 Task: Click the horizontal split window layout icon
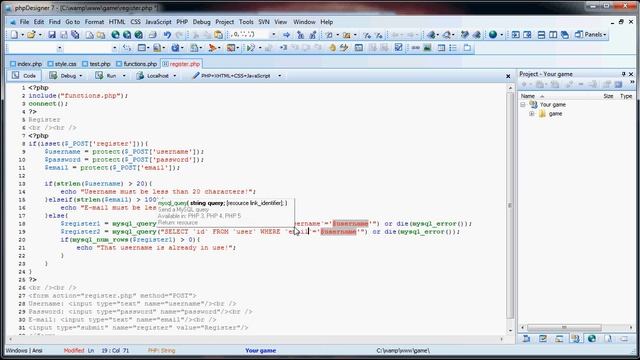541,35
